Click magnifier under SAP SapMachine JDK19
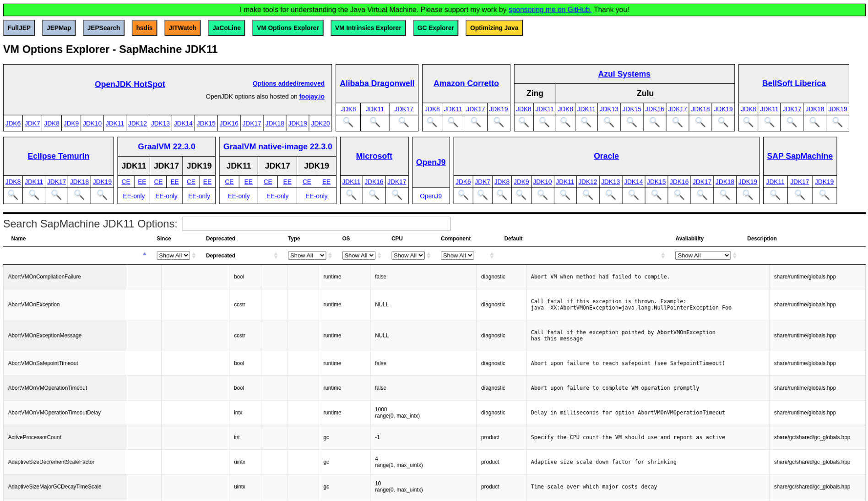868x501 pixels. coord(824,195)
